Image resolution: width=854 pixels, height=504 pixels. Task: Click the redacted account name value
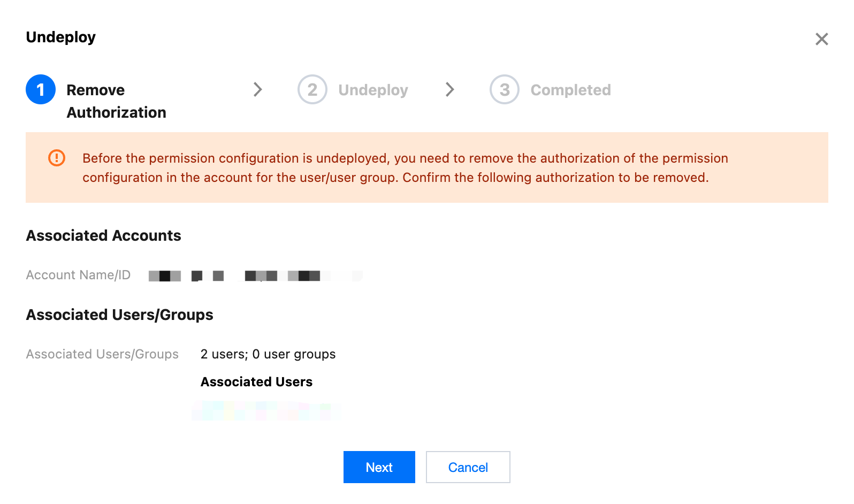tap(255, 276)
